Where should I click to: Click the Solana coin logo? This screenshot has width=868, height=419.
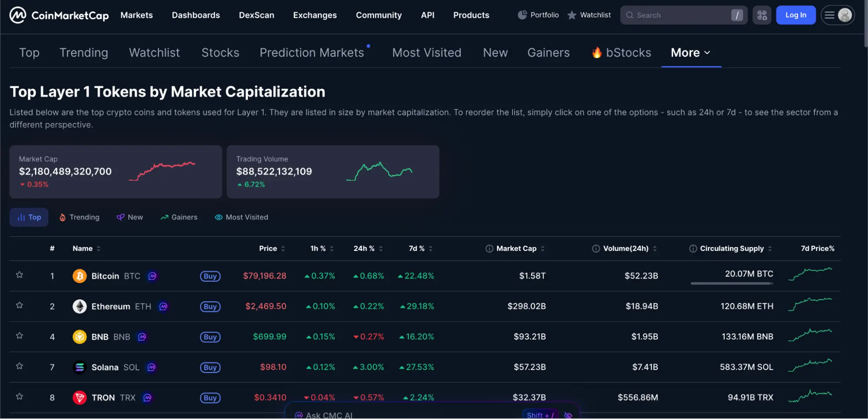click(79, 367)
